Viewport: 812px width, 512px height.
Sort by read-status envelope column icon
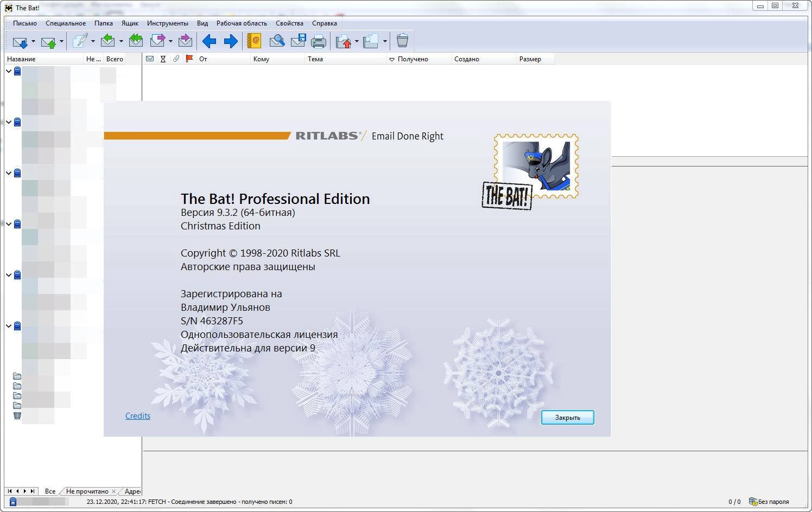click(150, 59)
